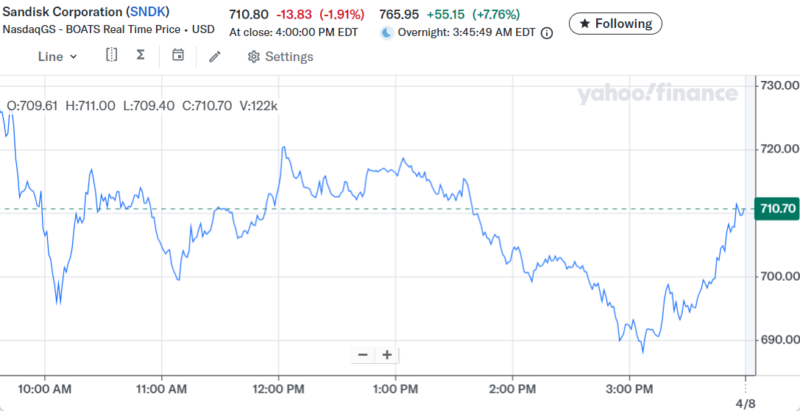
Task: Click the Sandisk Corporation title
Action: click(x=61, y=14)
